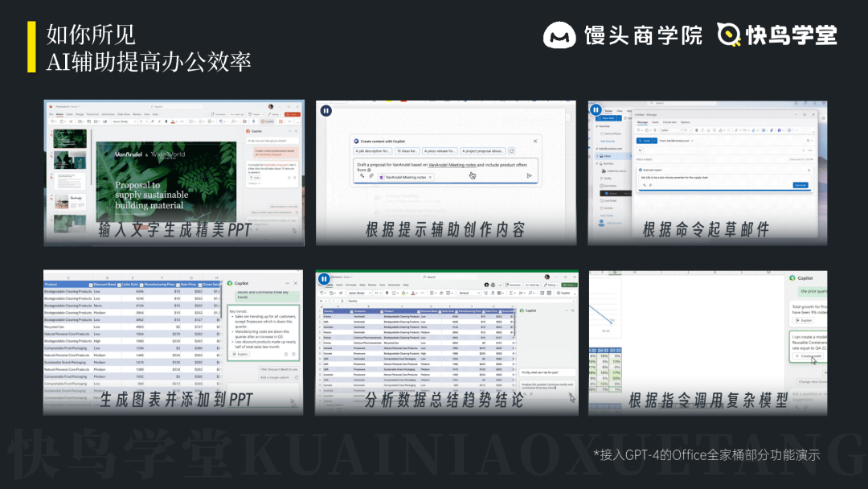868x489 pixels.
Task: Click the user avatar in PowerPoint title bar
Action: click(271, 106)
